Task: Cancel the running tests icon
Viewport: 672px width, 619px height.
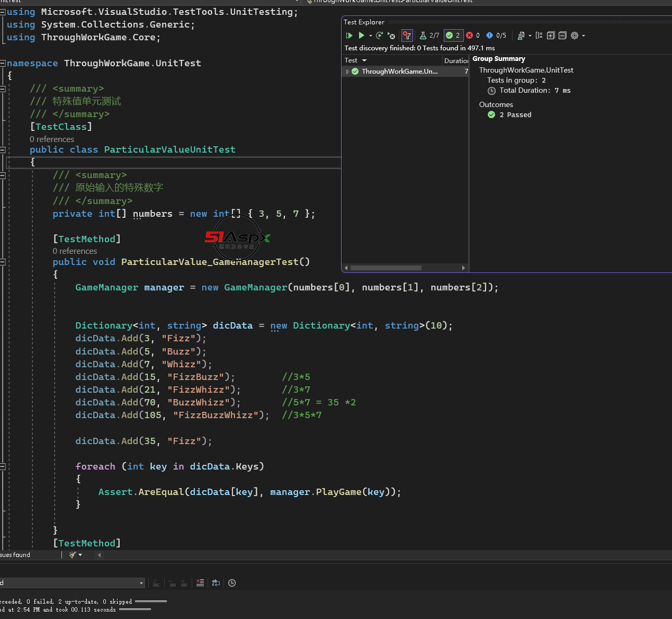Action: (391, 36)
